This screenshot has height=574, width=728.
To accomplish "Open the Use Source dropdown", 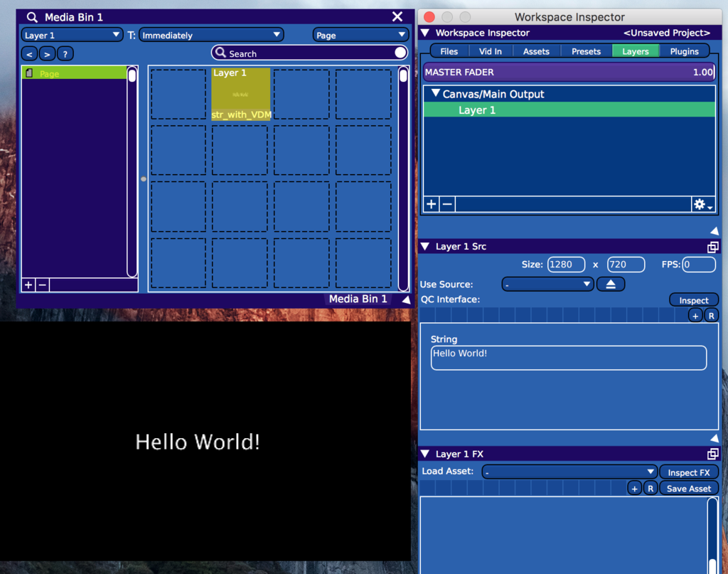I will [548, 285].
